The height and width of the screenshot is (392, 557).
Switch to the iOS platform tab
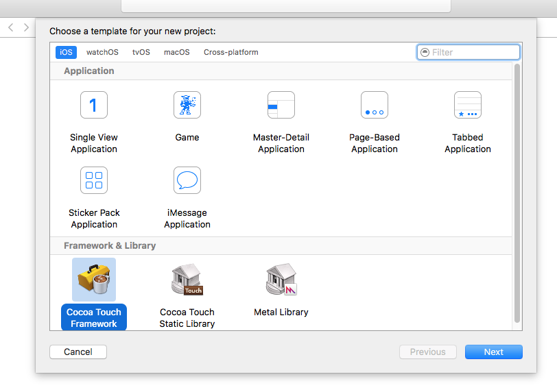(x=66, y=52)
